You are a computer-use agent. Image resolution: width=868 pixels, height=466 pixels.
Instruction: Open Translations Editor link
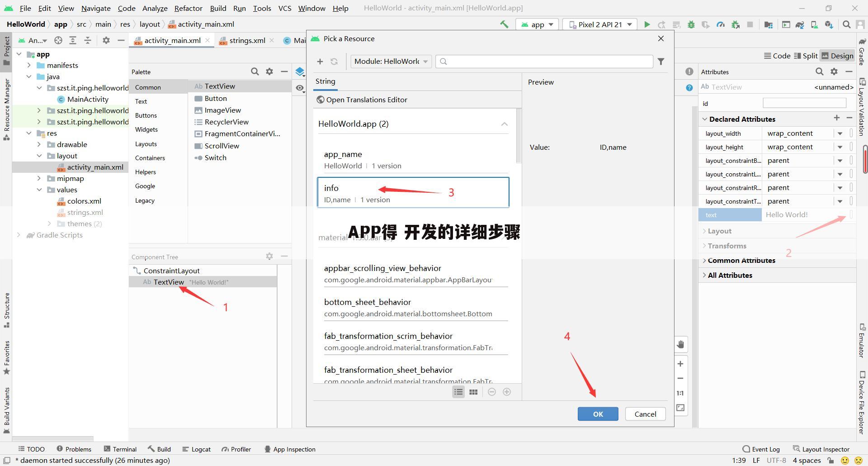tap(362, 100)
